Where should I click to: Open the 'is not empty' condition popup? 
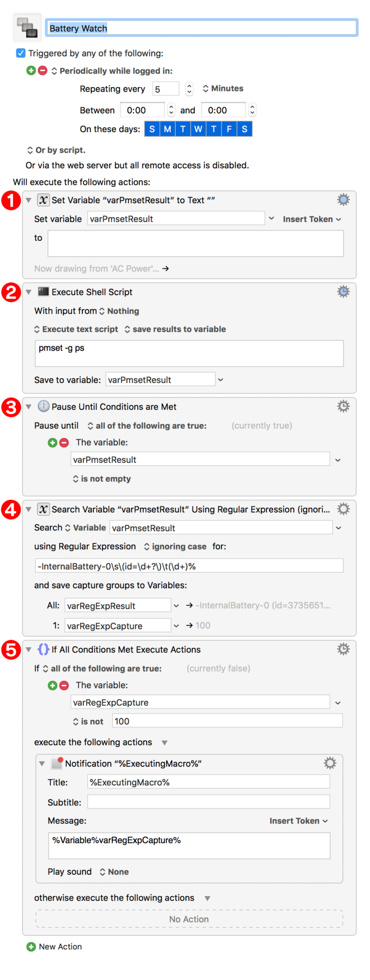(102, 479)
